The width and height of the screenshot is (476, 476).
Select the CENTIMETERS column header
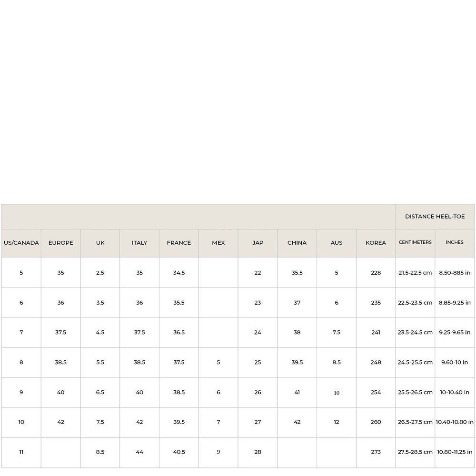click(x=415, y=243)
